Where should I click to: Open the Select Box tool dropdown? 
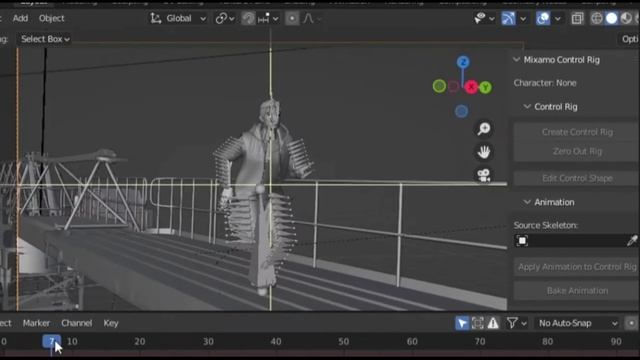coord(45,39)
